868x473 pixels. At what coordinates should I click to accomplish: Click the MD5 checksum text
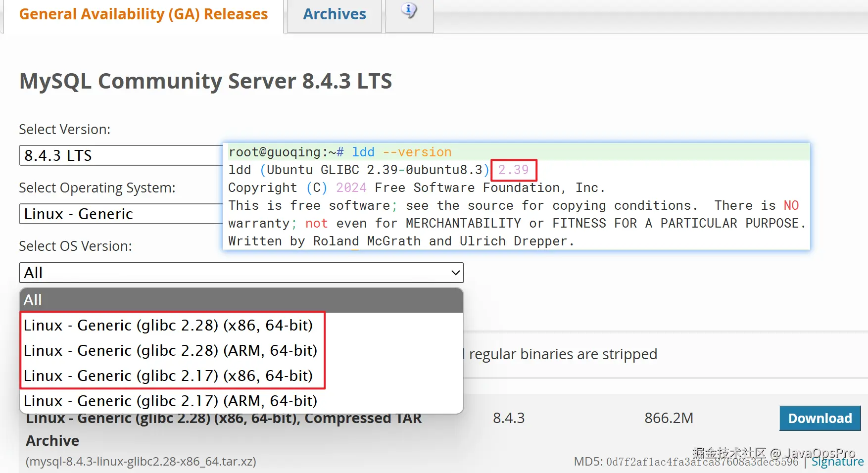[686, 462]
